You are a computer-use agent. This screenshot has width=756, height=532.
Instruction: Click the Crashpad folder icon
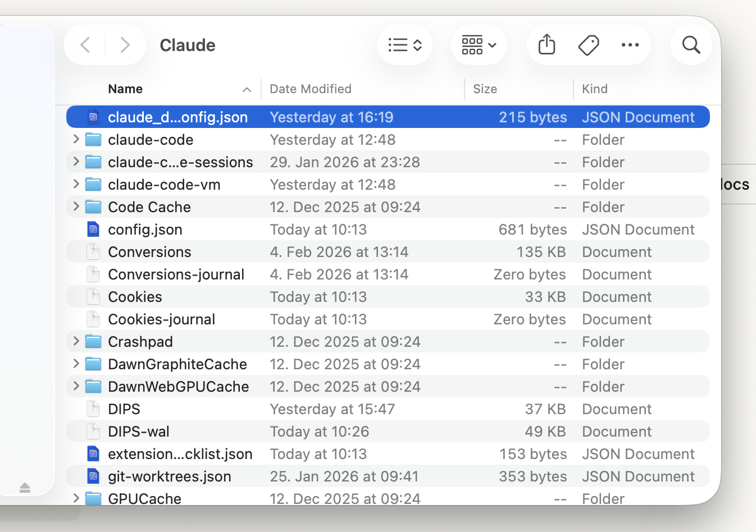coord(93,341)
